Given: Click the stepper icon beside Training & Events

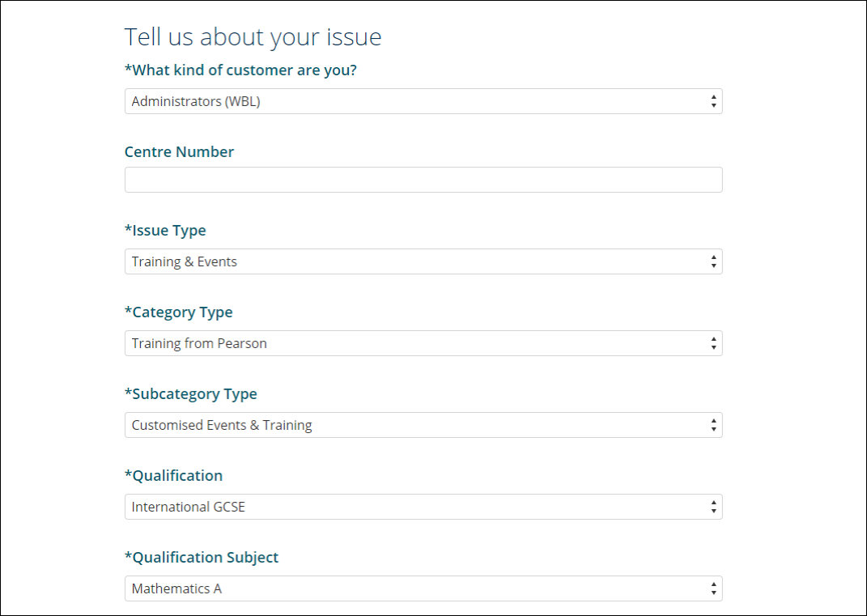Looking at the screenshot, I should coord(713,261).
